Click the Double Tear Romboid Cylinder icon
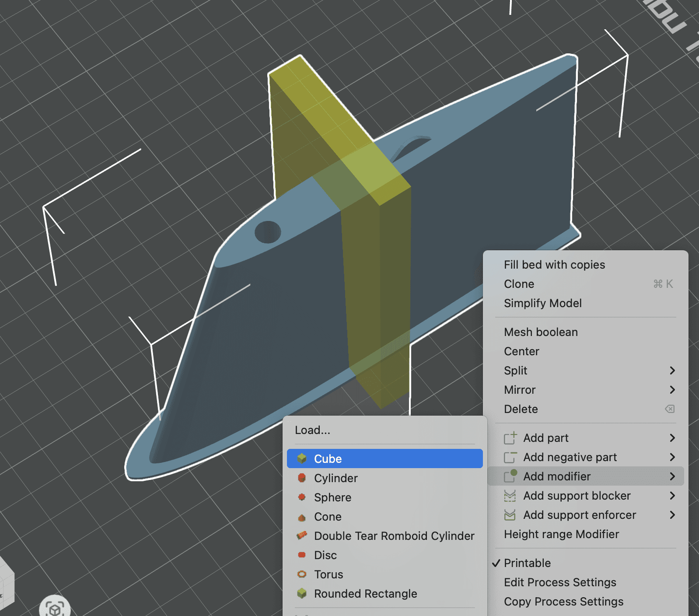The image size is (699, 616). point(302,535)
